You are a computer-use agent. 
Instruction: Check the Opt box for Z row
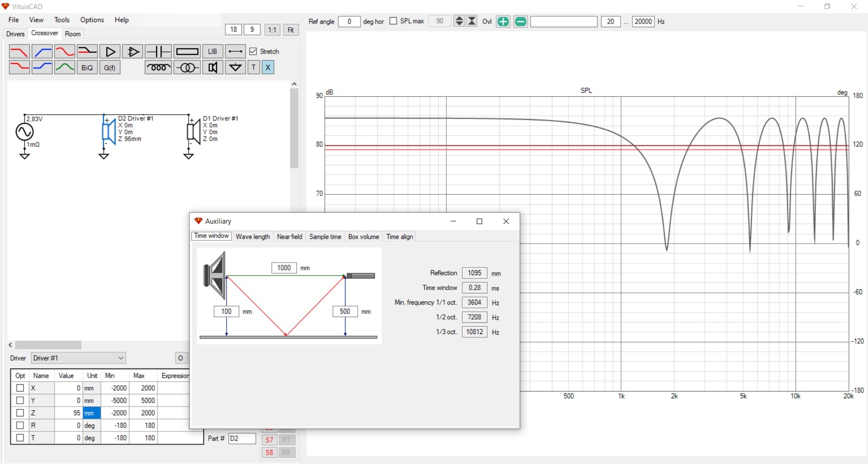click(x=20, y=413)
